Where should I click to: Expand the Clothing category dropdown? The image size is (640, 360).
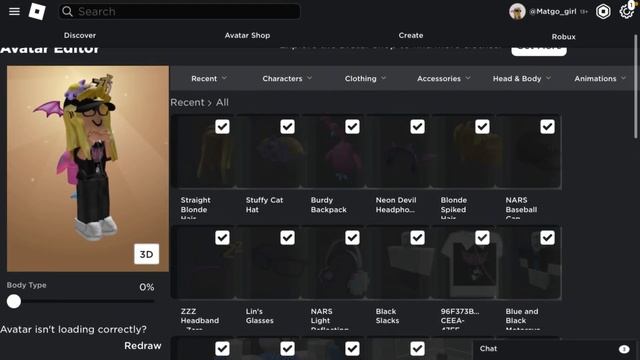[365, 78]
